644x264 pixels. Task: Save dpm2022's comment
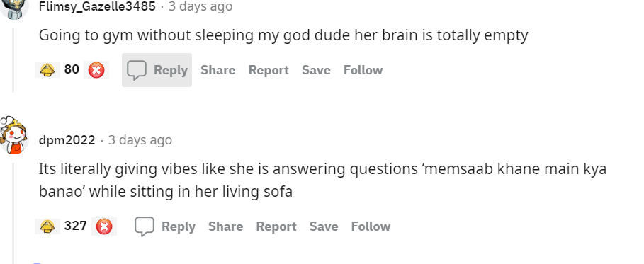point(324,226)
